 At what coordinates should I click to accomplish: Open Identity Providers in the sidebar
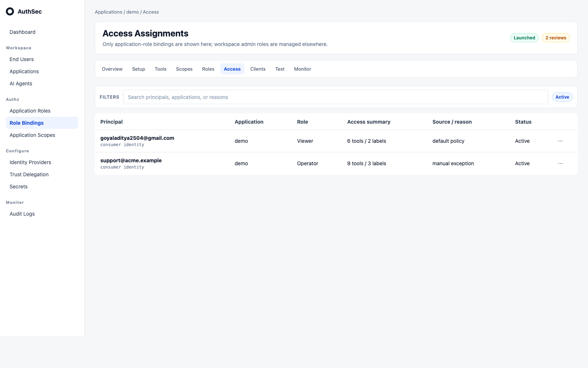click(x=42, y=162)
